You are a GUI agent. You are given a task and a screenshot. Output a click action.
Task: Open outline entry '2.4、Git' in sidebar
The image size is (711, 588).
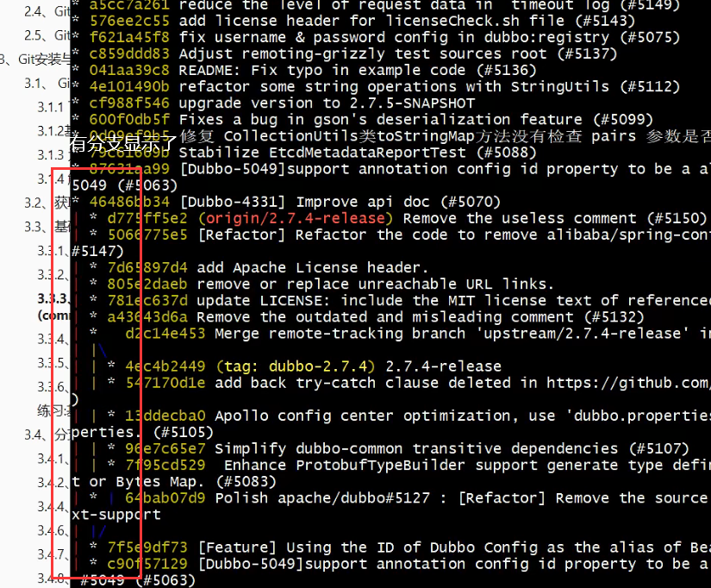point(47,11)
